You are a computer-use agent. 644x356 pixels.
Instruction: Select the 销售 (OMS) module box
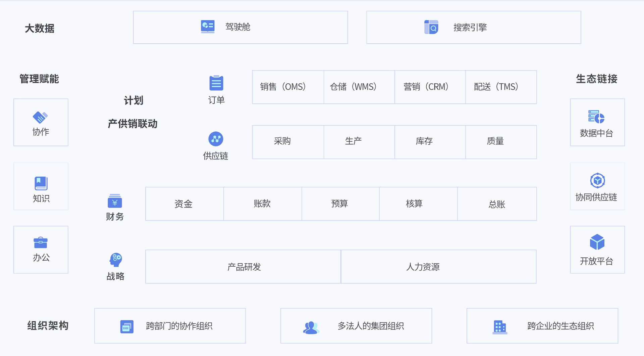click(x=288, y=87)
